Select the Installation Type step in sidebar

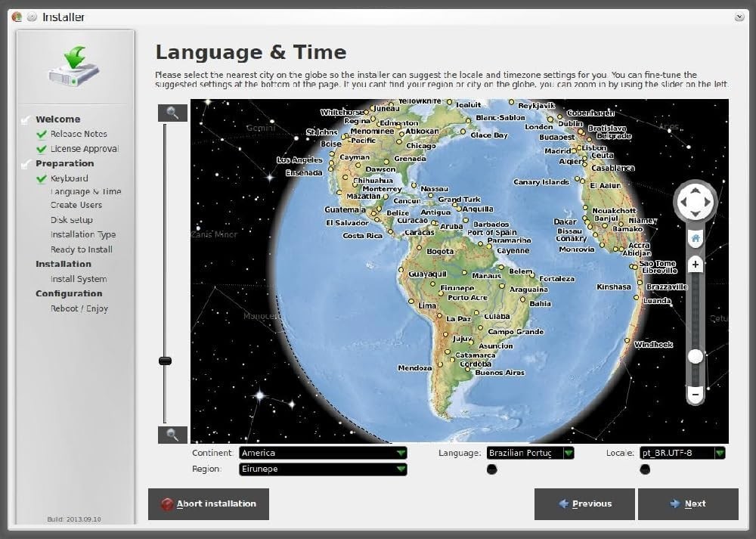[x=83, y=235]
